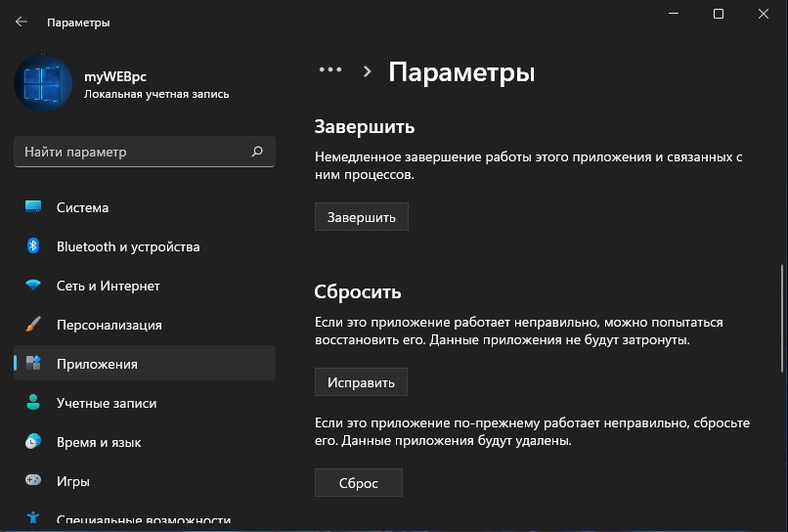Open the myWEBpc account avatar
This screenshot has height=532, width=788.
coord(43,83)
